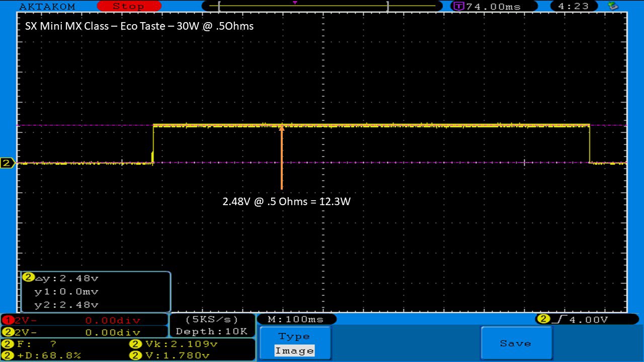Click the USB connection icon at top right
This screenshot has width=644, height=362.
click(613, 6)
